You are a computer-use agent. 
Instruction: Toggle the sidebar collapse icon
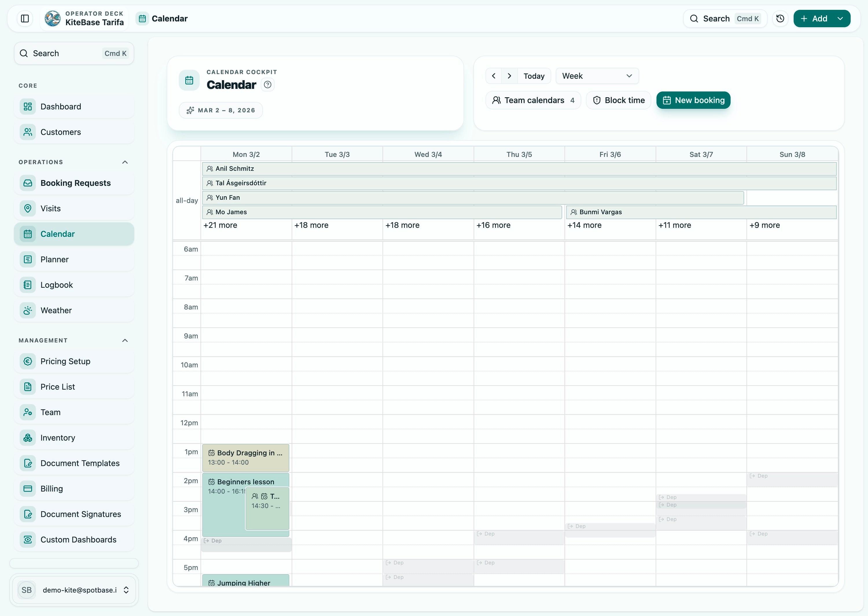coord(24,18)
